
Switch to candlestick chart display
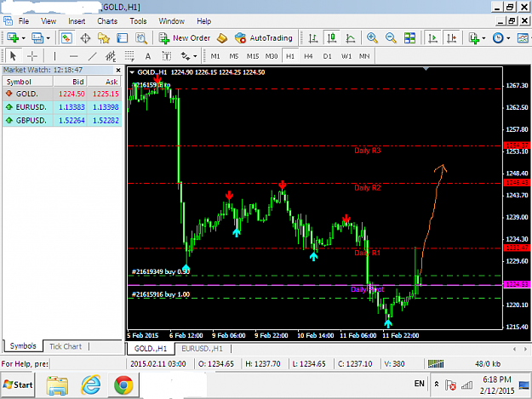[x=332, y=38]
